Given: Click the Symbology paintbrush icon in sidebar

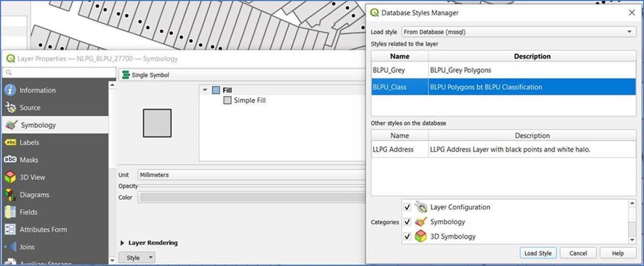Looking at the screenshot, I should (10, 125).
